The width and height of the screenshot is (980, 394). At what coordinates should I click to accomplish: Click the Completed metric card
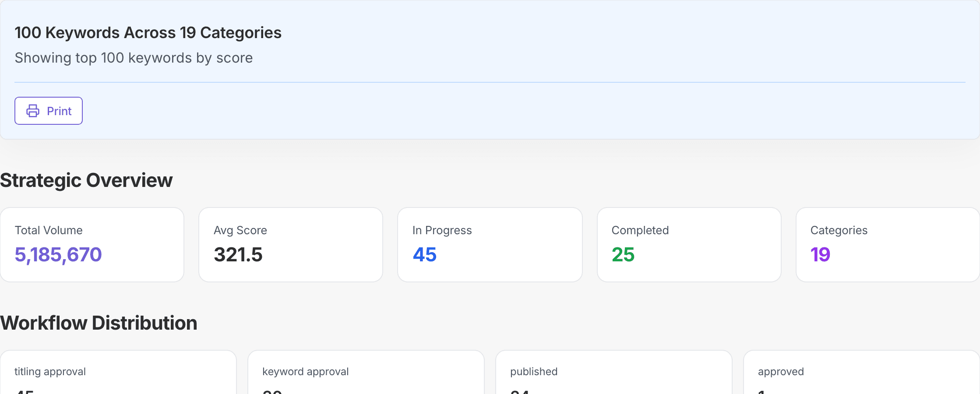[688, 244]
